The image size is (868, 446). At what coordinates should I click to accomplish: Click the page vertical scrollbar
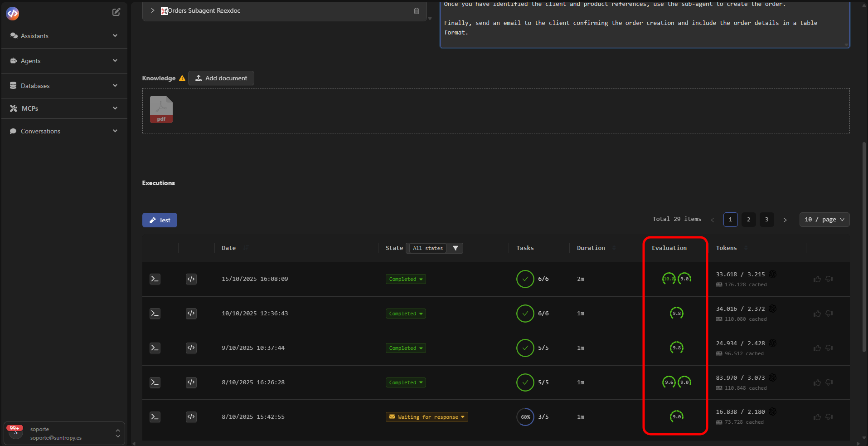coord(864,247)
